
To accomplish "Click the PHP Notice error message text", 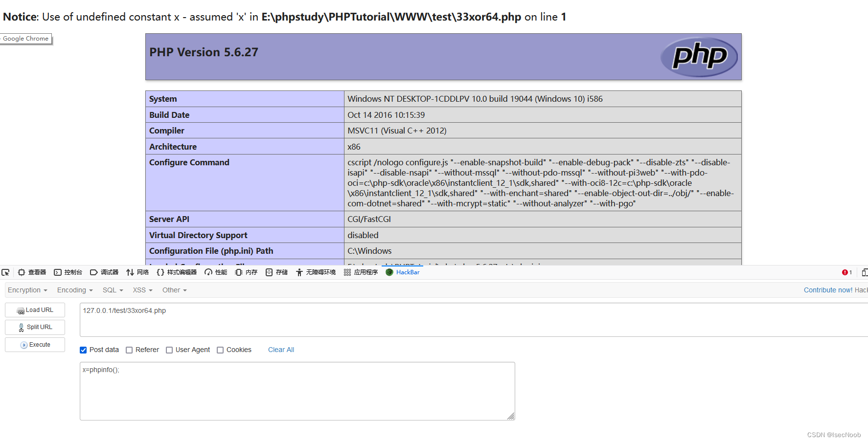I will [x=284, y=17].
